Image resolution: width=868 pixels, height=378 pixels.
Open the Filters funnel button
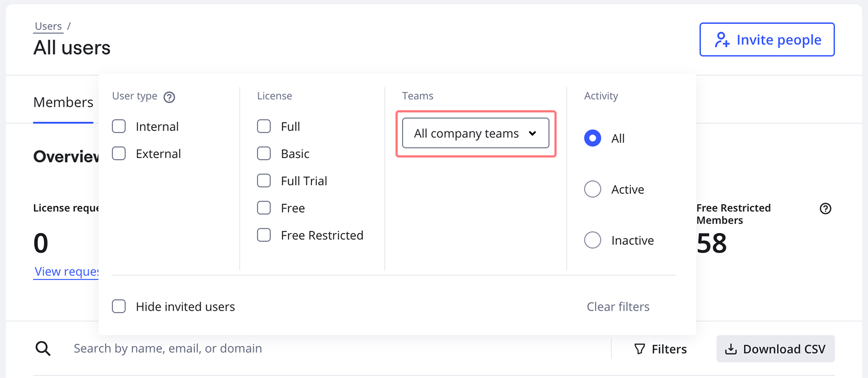pyautogui.click(x=661, y=349)
